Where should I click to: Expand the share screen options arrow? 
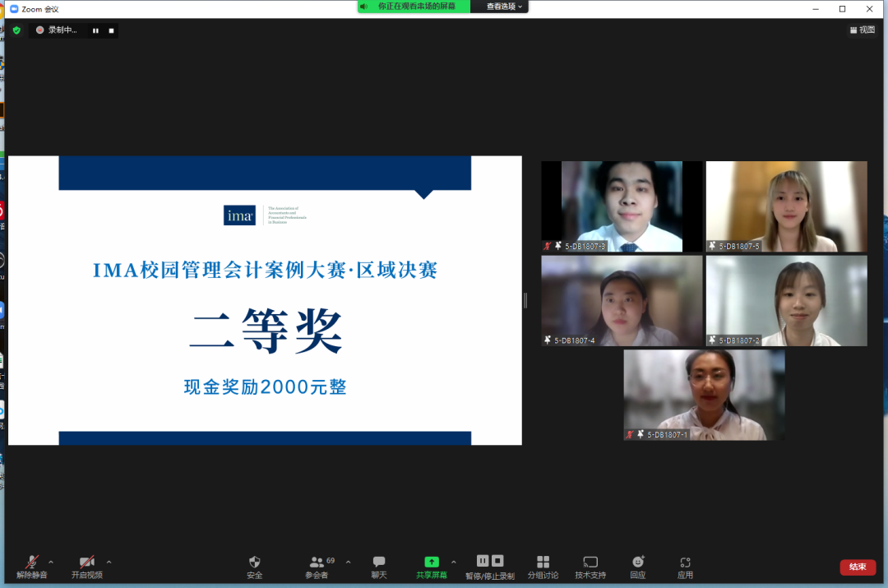[454, 562]
